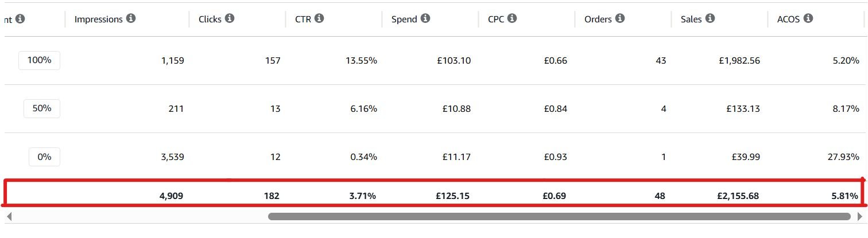Viewport: 868px width, 238px height.
Task: Select the total sales £2,155.68 cell
Action: (x=738, y=196)
